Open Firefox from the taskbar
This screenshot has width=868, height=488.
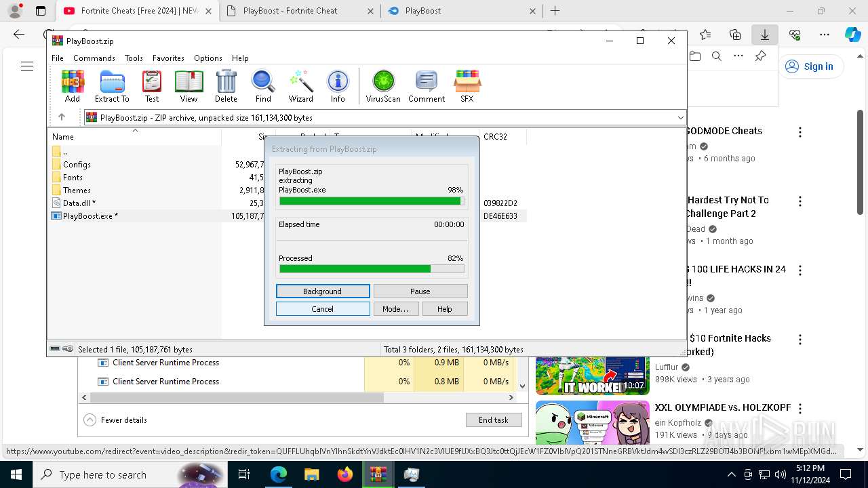[x=345, y=474]
